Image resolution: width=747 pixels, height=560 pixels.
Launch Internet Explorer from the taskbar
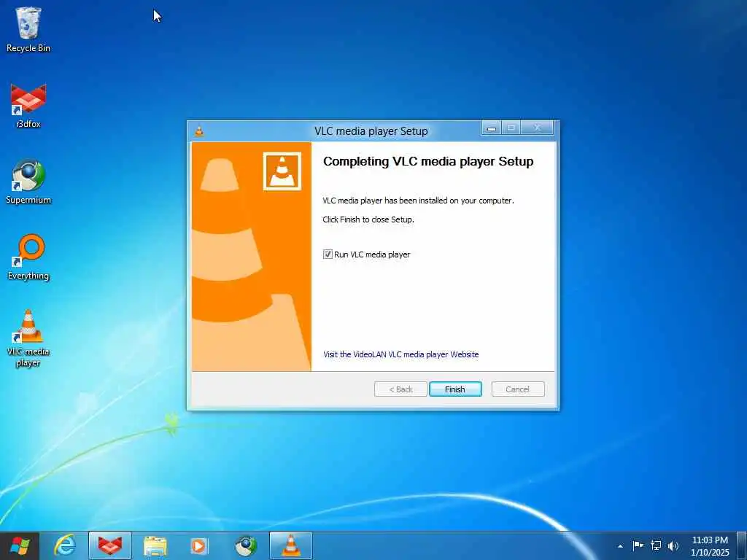click(x=65, y=545)
